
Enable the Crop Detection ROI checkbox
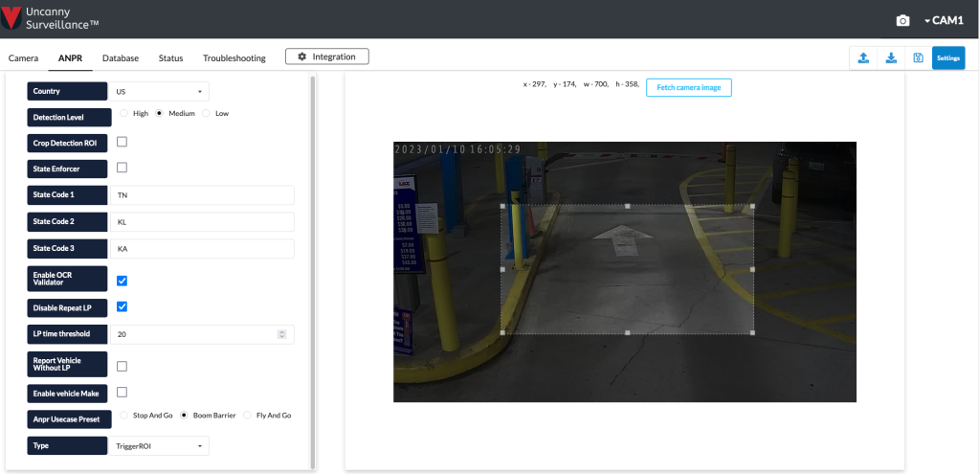[x=122, y=142]
